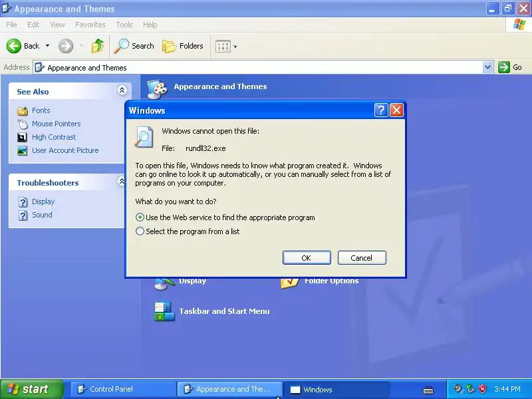The image size is (532, 399).
Task: Expand the Address bar dropdown
Action: click(487, 67)
